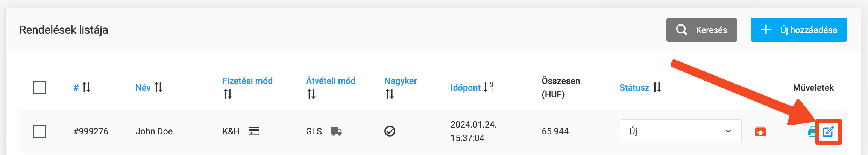868x155 pixels.
Task: Click the orange package upload icon
Action: [x=760, y=132]
